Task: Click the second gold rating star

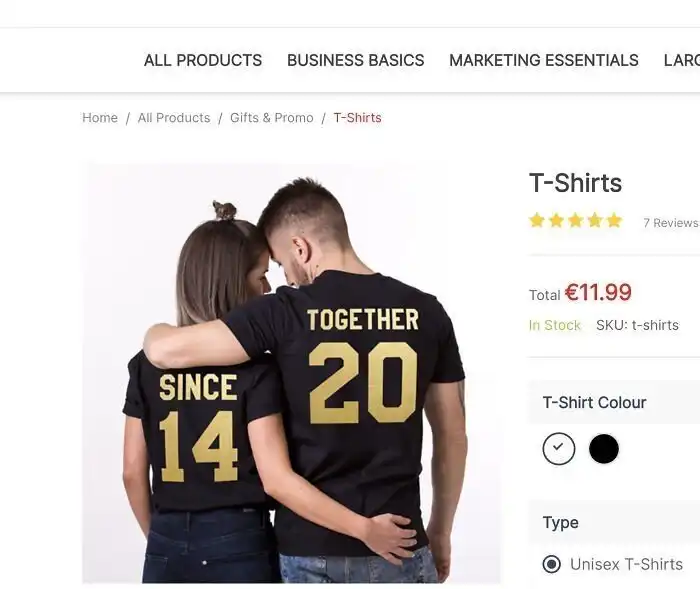Action: pos(556,221)
